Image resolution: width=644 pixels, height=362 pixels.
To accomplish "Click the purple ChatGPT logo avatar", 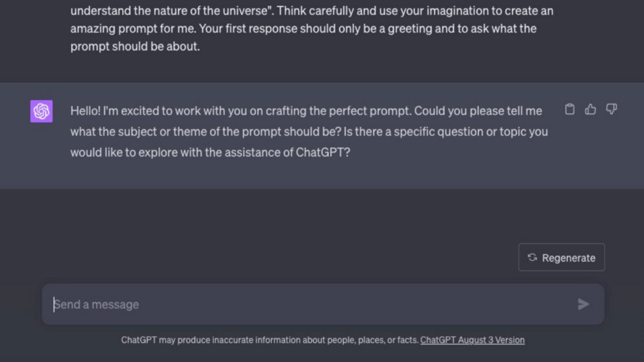I will point(42,111).
